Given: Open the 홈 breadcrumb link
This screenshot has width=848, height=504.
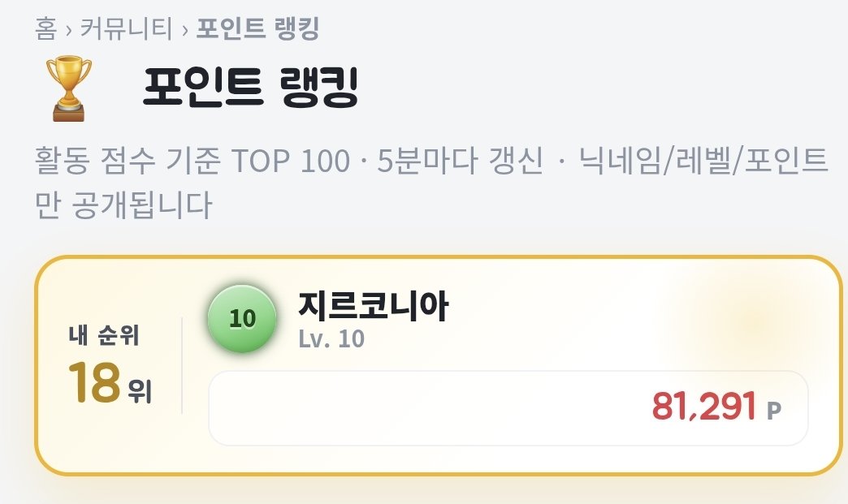Looking at the screenshot, I should (45, 28).
